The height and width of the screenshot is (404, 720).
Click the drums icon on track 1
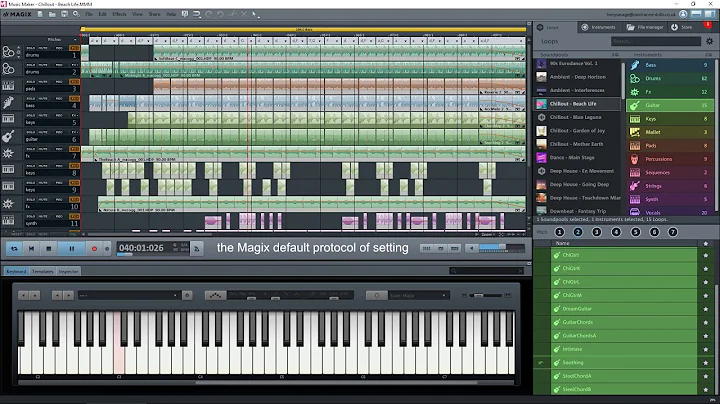tap(8, 52)
